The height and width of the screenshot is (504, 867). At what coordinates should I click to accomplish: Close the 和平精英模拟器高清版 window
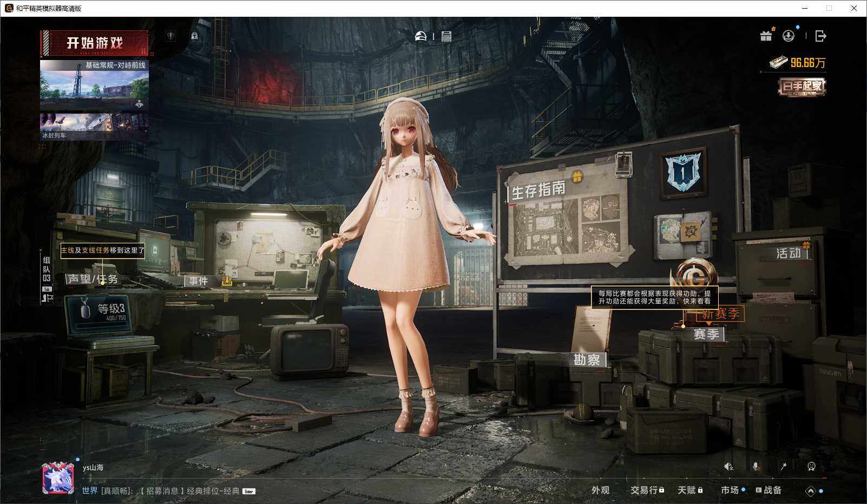click(x=854, y=8)
